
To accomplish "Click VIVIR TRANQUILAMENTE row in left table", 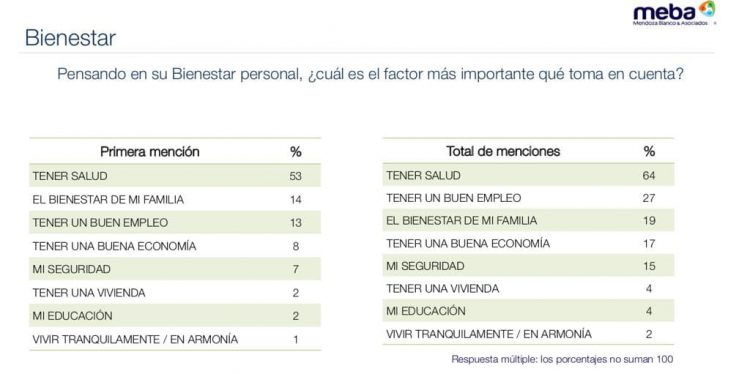I will coord(175,339).
